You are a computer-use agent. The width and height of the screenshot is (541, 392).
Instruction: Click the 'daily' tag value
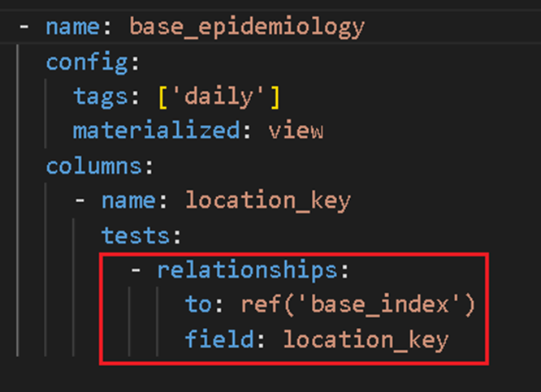(218, 97)
